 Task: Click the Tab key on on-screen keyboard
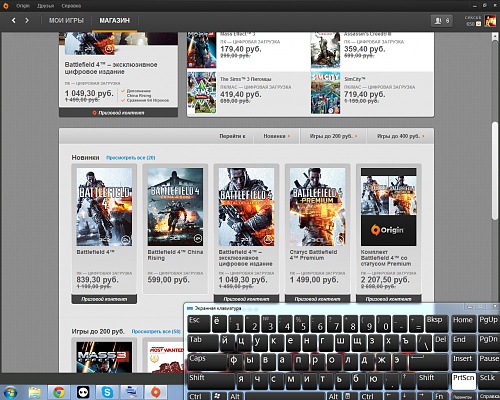point(203,343)
